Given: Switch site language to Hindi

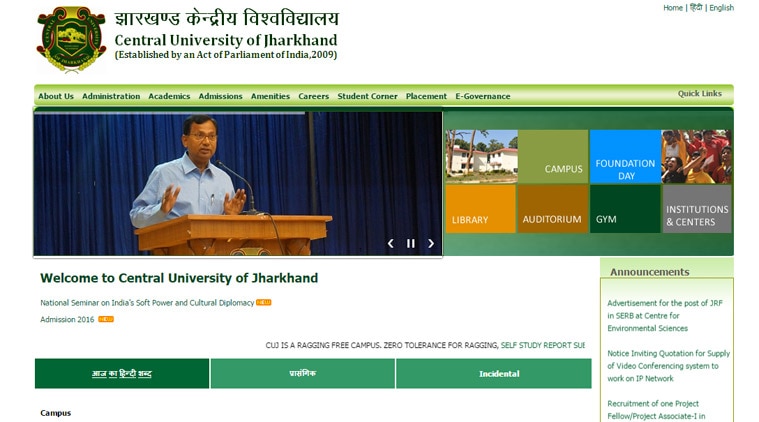Looking at the screenshot, I should point(696,8).
